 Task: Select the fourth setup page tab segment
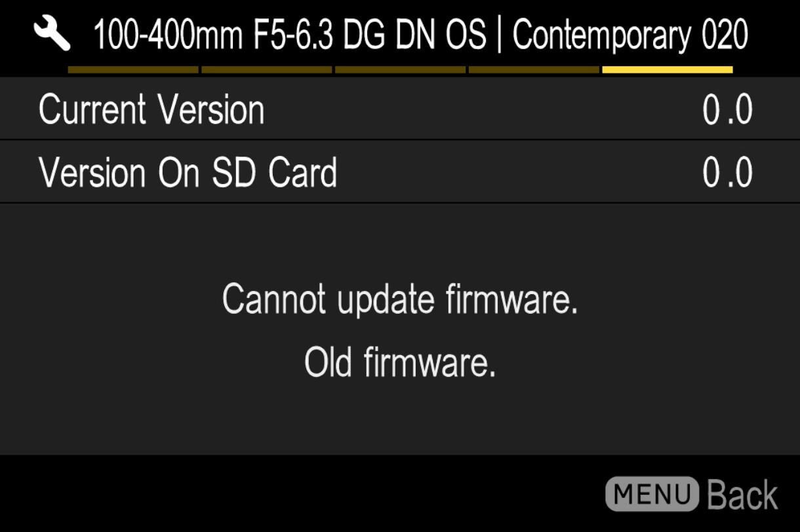click(x=534, y=69)
